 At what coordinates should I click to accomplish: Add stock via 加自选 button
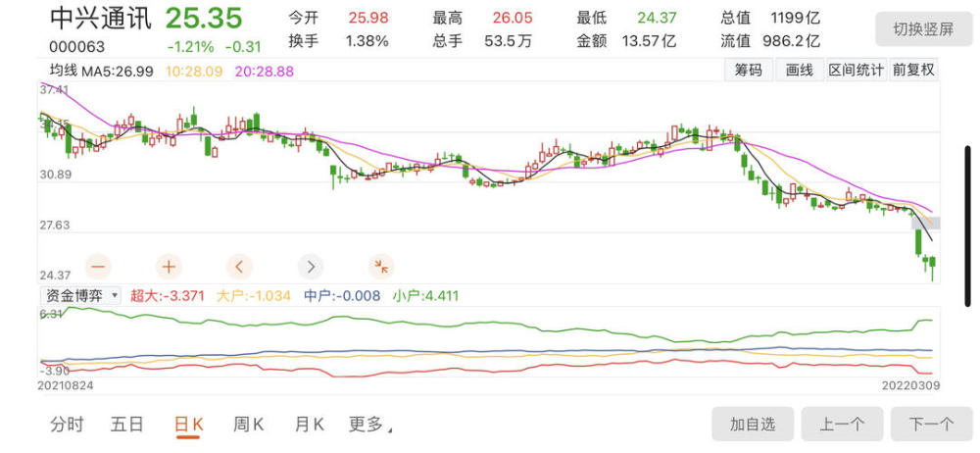point(753,425)
